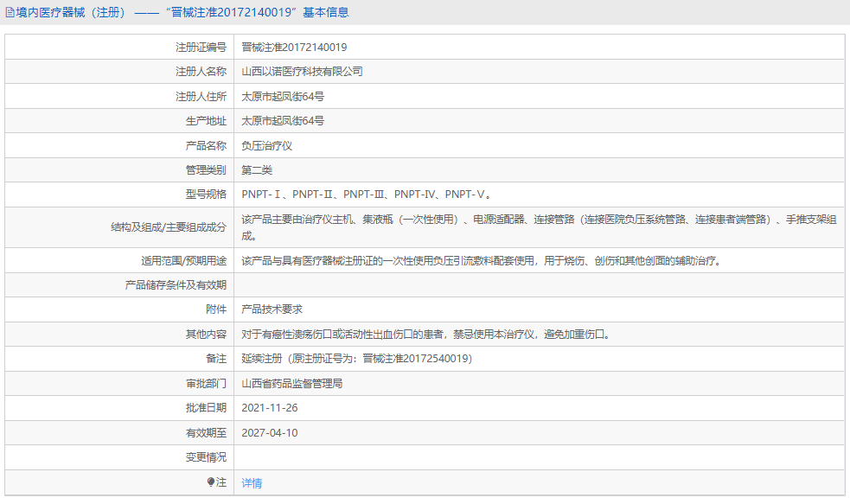Click the 注册人名称 label
The width and height of the screenshot is (850, 504).
point(201,72)
